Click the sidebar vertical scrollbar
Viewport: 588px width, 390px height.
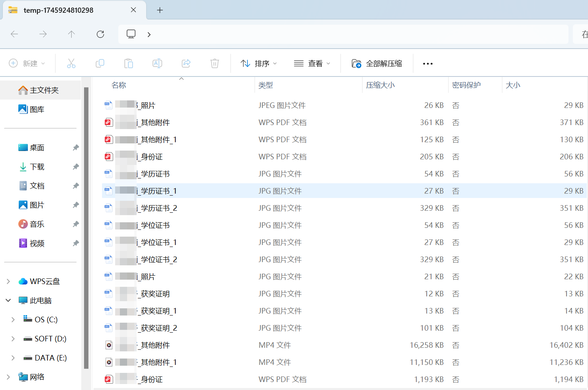tap(86, 228)
